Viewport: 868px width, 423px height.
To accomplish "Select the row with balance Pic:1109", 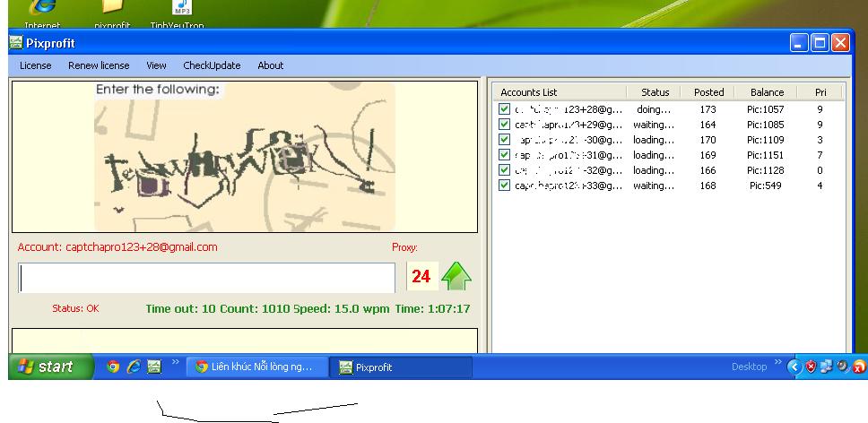I will pos(670,140).
